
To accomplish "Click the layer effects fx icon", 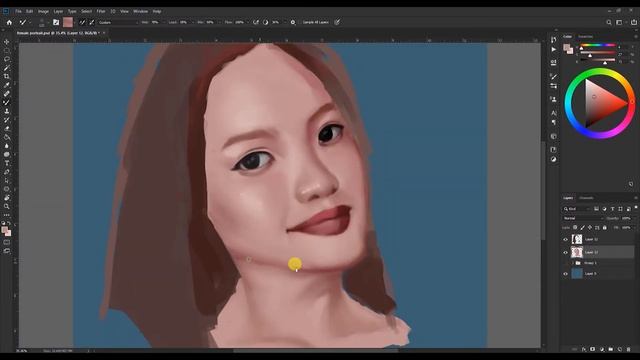I will click(x=584, y=349).
